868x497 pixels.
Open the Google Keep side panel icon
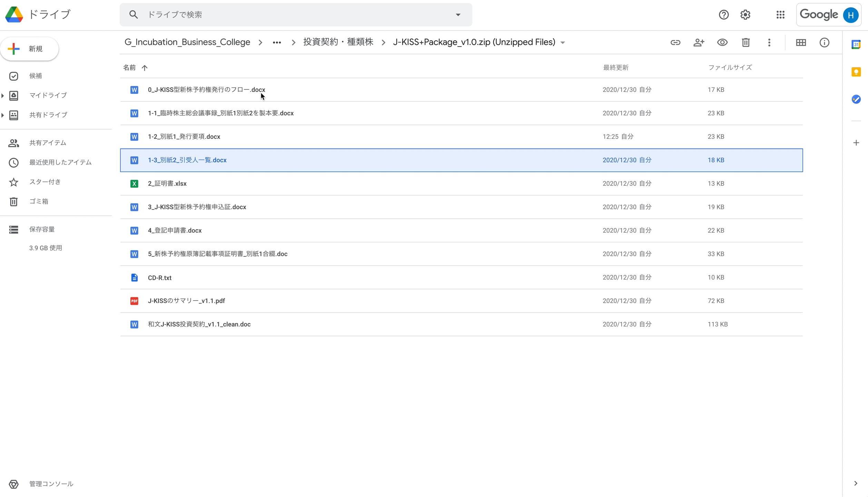856,72
